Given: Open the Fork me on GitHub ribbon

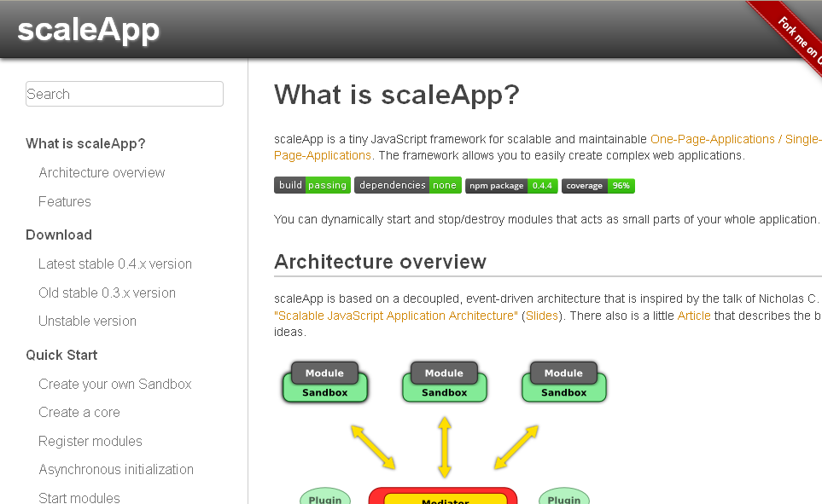Looking at the screenshot, I should click(x=791, y=37).
